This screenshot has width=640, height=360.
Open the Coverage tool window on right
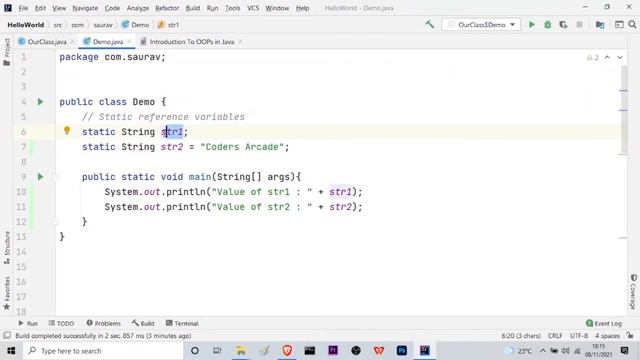point(633,291)
